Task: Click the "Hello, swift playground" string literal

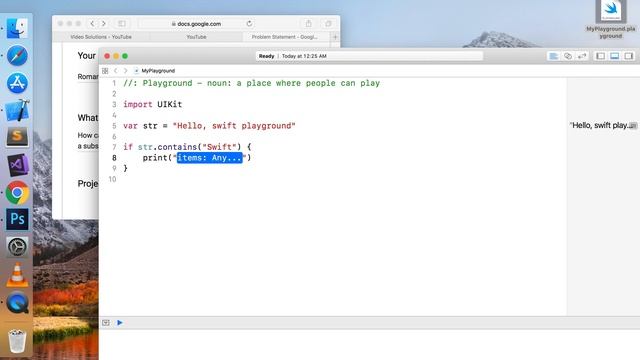Action: click(234, 126)
